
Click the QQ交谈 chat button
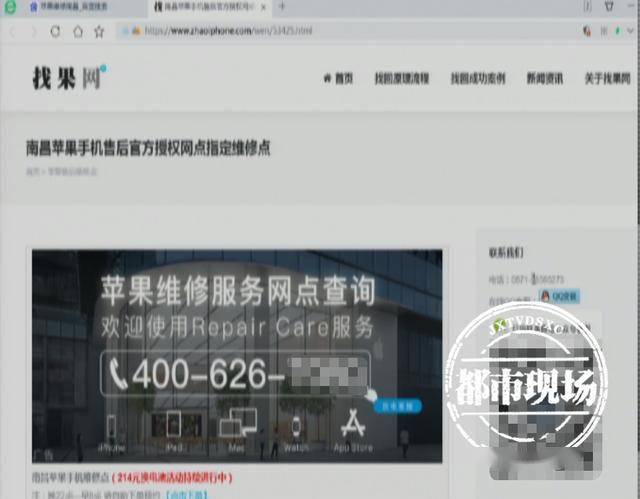click(560, 297)
